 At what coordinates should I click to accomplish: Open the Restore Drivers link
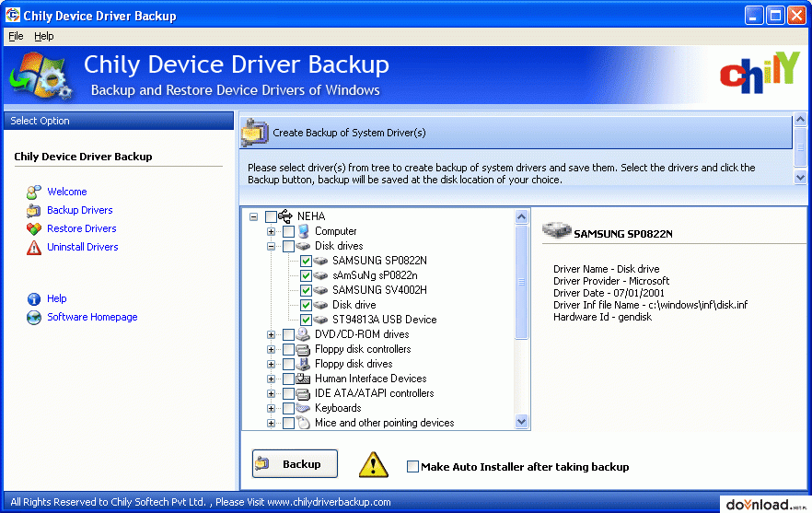click(81, 228)
